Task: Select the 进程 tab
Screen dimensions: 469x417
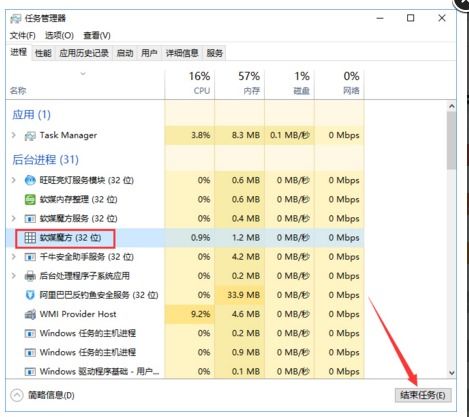Action: pos(19,52)
